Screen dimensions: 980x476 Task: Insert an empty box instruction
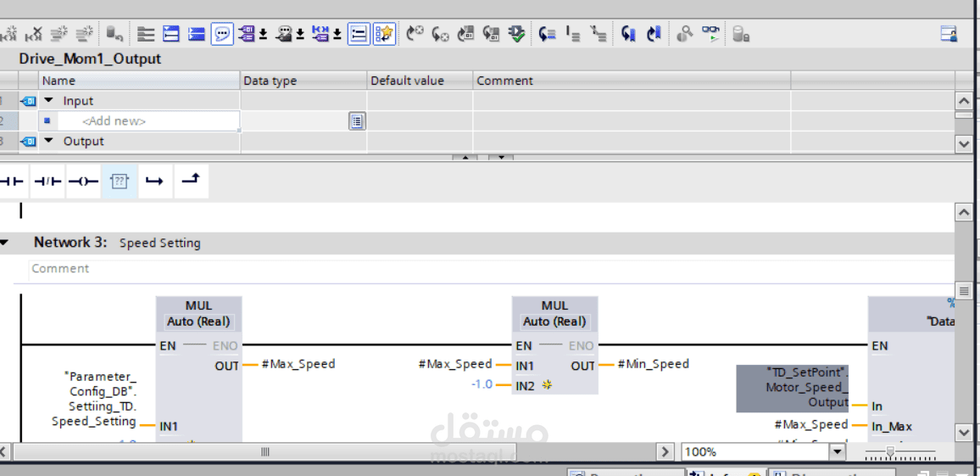[x=120, y=182]
